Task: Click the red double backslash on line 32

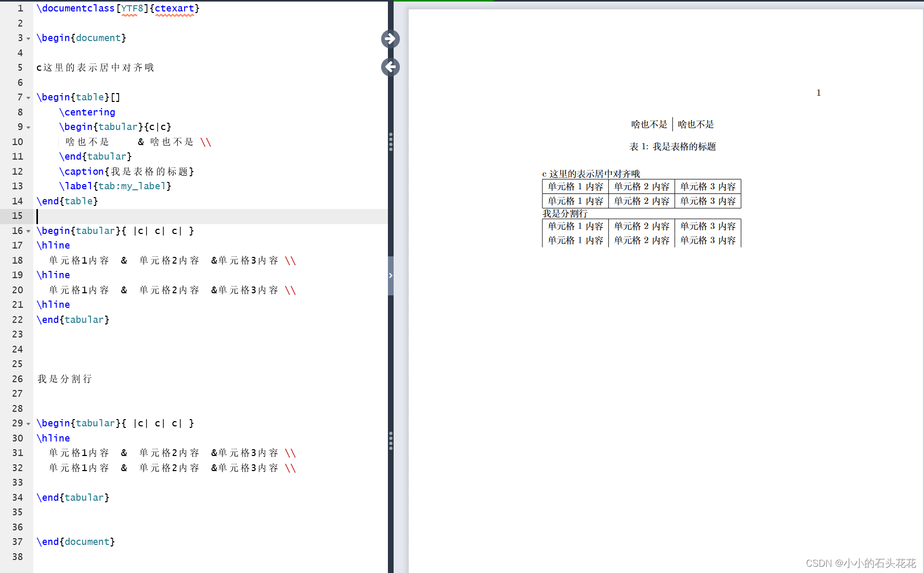Action: click(x=291, y=468)
